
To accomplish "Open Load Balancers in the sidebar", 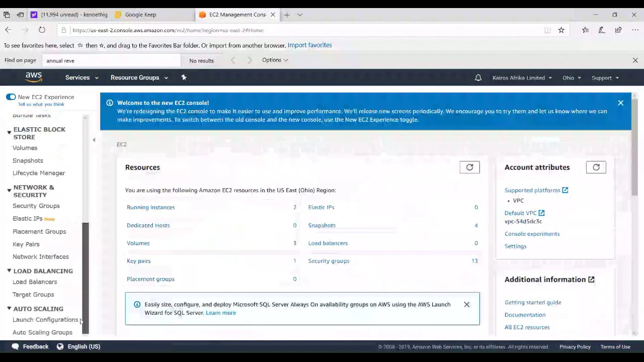I will point(35,282).
